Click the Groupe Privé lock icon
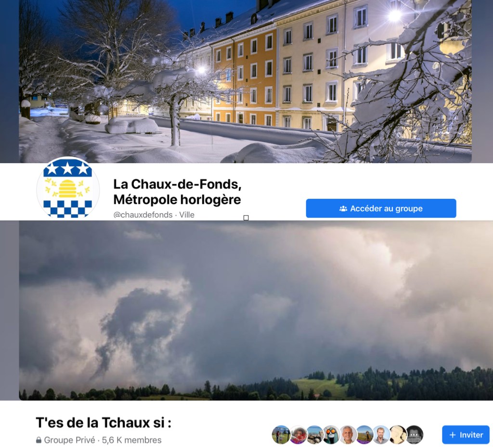 pyautogui.click(x=39, y=440)
